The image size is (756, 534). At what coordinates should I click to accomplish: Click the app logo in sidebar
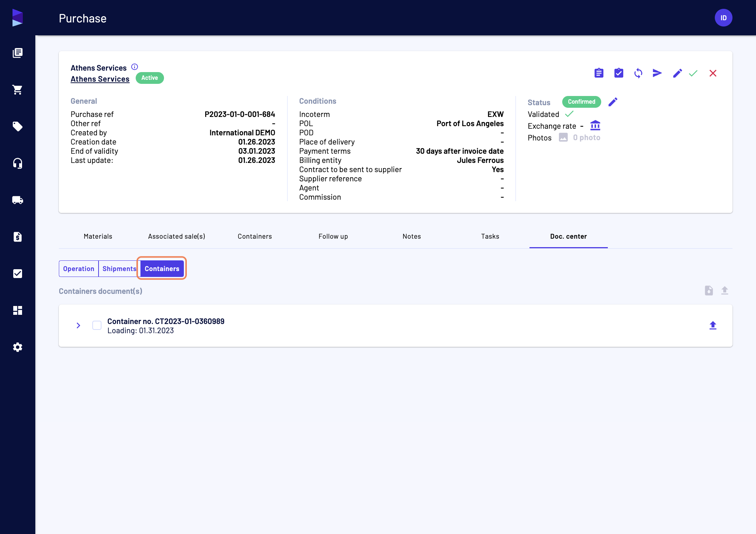coord(17,18)
